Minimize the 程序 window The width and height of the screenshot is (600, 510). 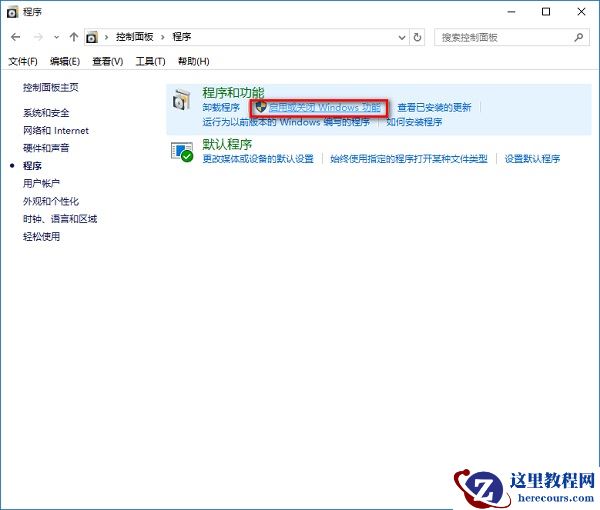click(511, 12)
